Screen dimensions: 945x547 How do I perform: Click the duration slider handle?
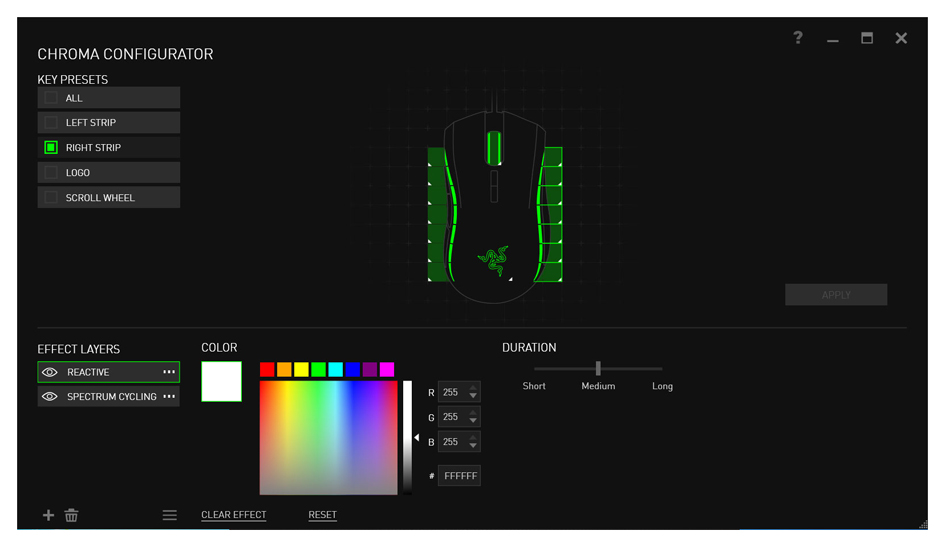pos(598,368)
